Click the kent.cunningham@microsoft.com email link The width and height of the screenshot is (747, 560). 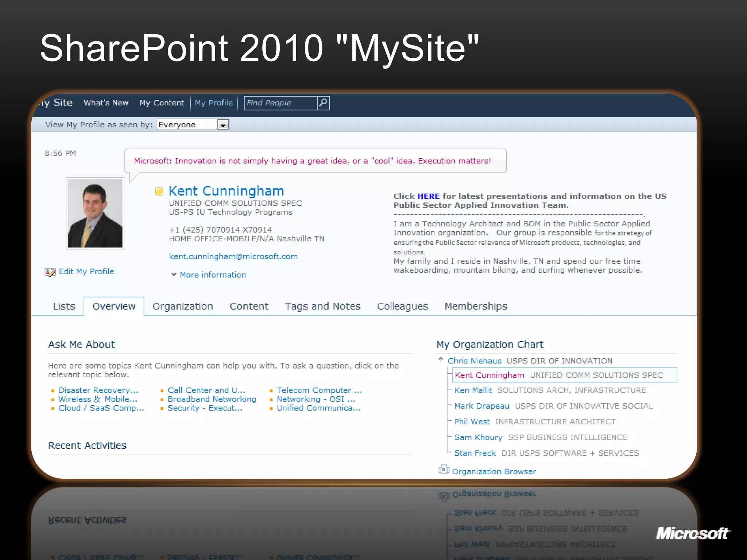[x=233, y=256]
